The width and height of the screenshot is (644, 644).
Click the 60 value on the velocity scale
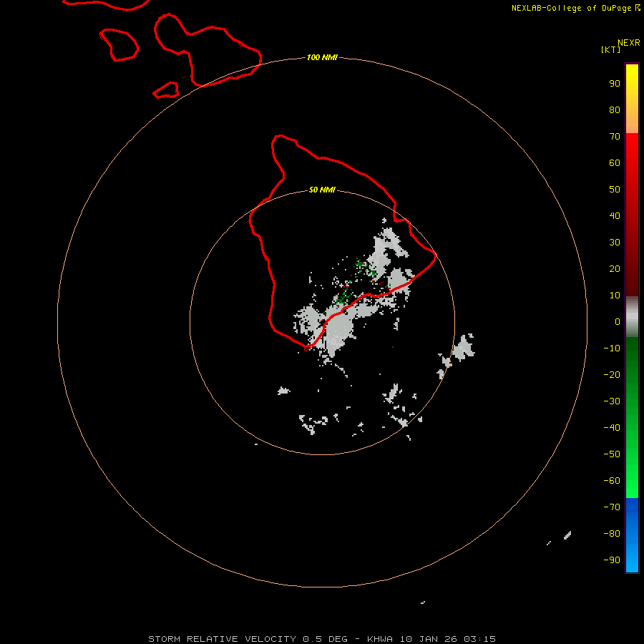tap(615, 162)
